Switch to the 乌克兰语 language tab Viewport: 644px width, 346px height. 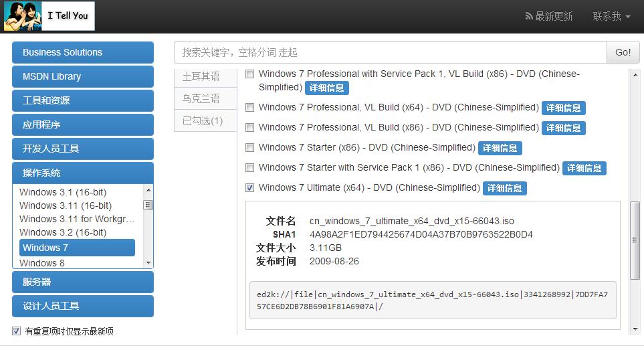point(205,98)
